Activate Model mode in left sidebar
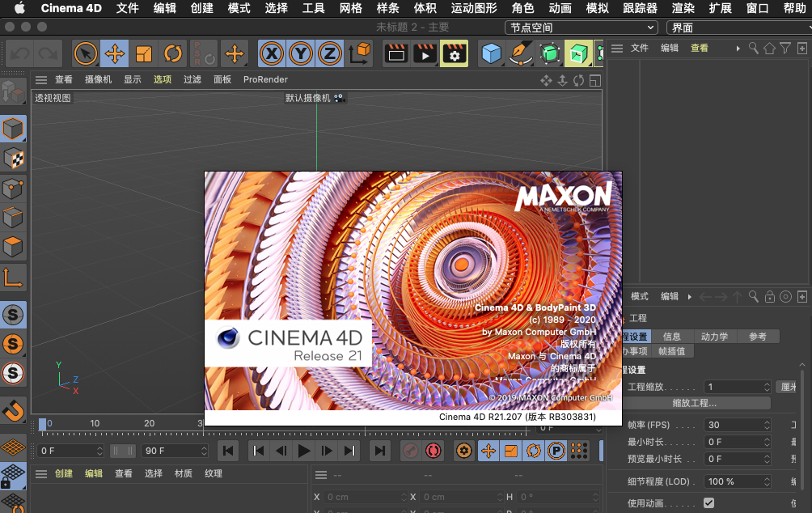 point(13,129)
